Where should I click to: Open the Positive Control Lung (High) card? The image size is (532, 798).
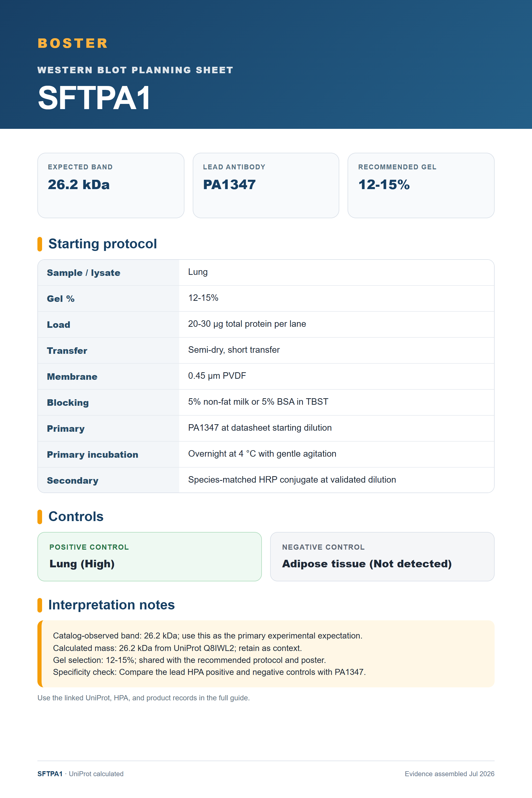(150, 556)
